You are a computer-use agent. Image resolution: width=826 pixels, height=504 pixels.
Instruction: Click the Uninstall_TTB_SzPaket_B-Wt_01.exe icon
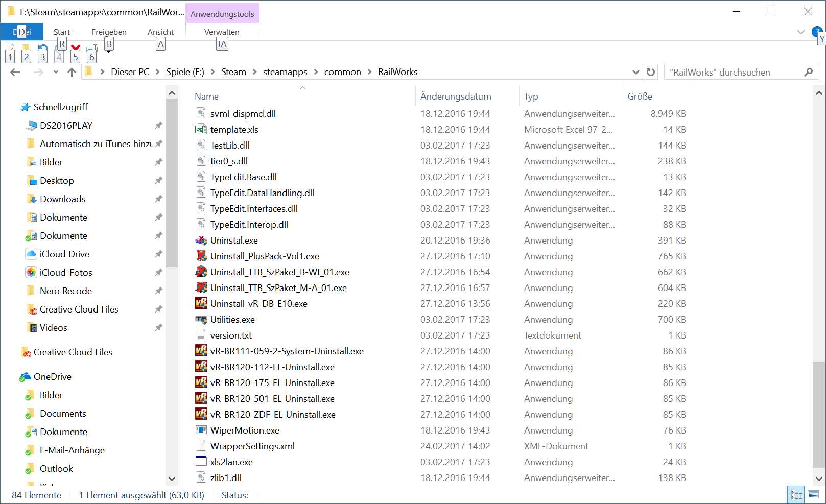(201, 272)
